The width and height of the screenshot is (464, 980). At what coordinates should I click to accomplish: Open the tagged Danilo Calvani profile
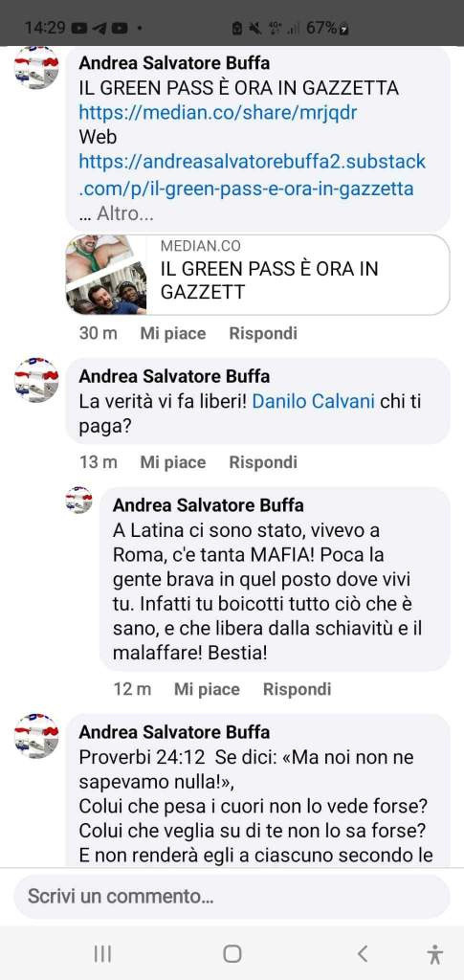coord(313,401)
